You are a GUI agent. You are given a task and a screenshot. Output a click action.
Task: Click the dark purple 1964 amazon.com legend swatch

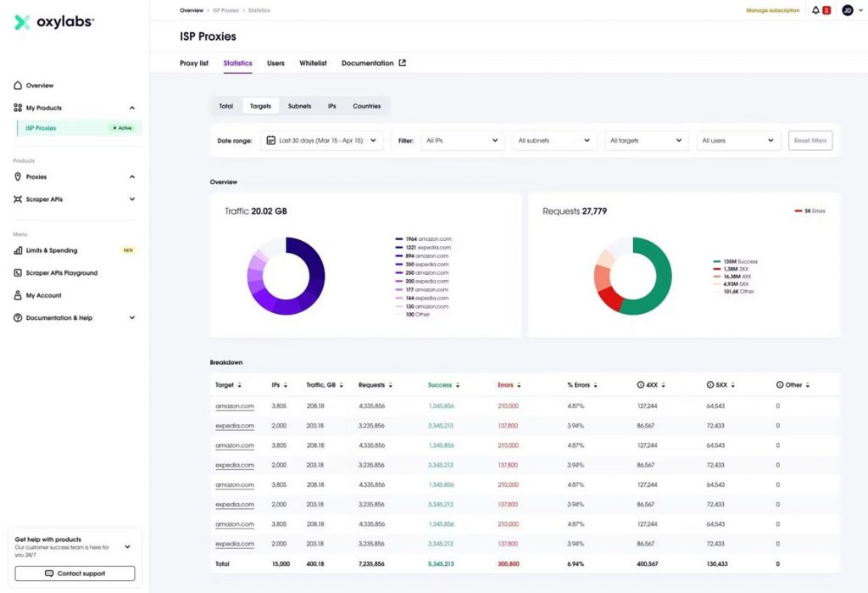click(398, 239)
